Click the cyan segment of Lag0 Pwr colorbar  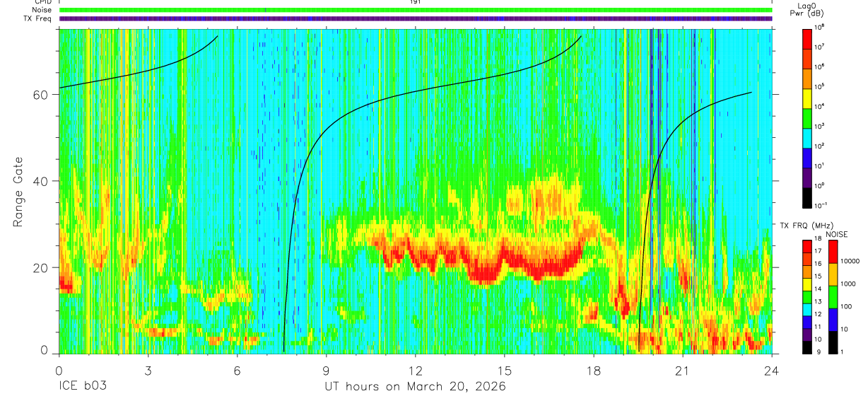tap(807, 136)
